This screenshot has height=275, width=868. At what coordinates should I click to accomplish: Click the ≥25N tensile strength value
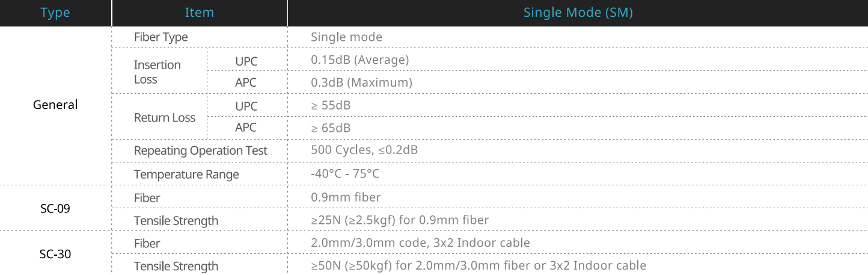[400, 220]
